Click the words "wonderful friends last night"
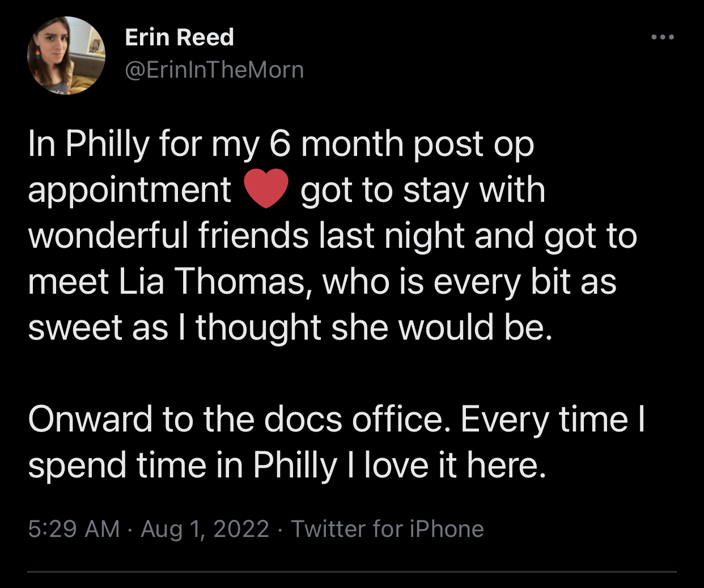Image resolution: width=704 pixels, height=588 pixels. pyautogui.click(x=246, y=236)
